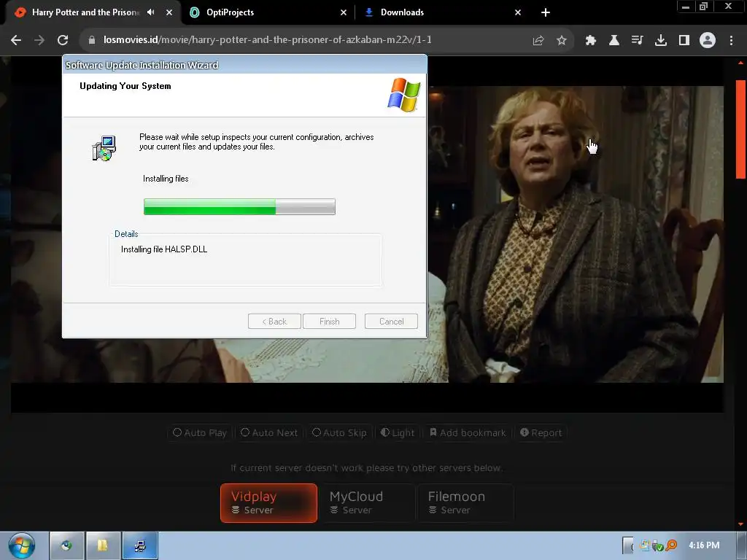Screen dimensions: 747x560
Task: Switch to the OptiProjects tab
Action: [230, 12]
